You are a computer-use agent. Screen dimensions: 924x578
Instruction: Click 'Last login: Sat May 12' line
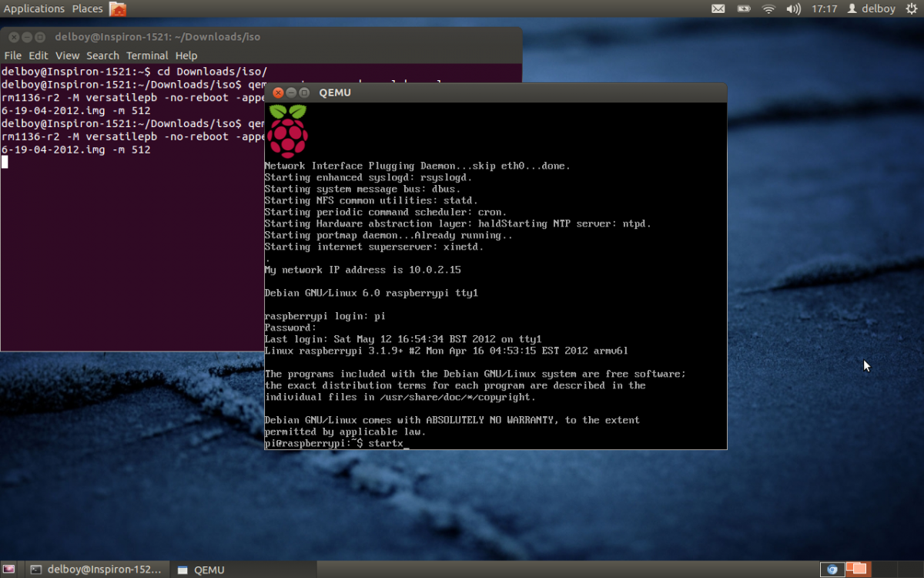[x=403, y=339]
